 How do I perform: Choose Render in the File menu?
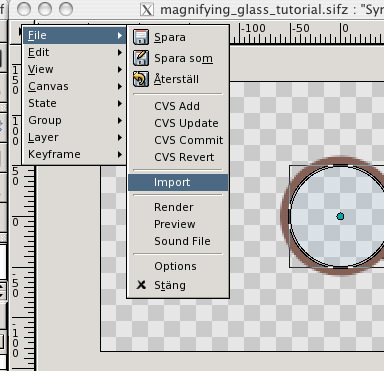point(178,207)
